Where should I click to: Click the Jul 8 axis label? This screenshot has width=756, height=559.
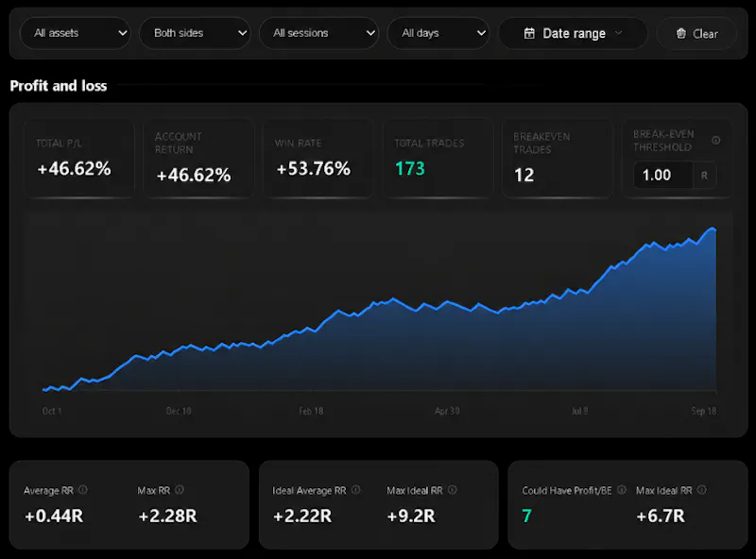coord(579,411)
